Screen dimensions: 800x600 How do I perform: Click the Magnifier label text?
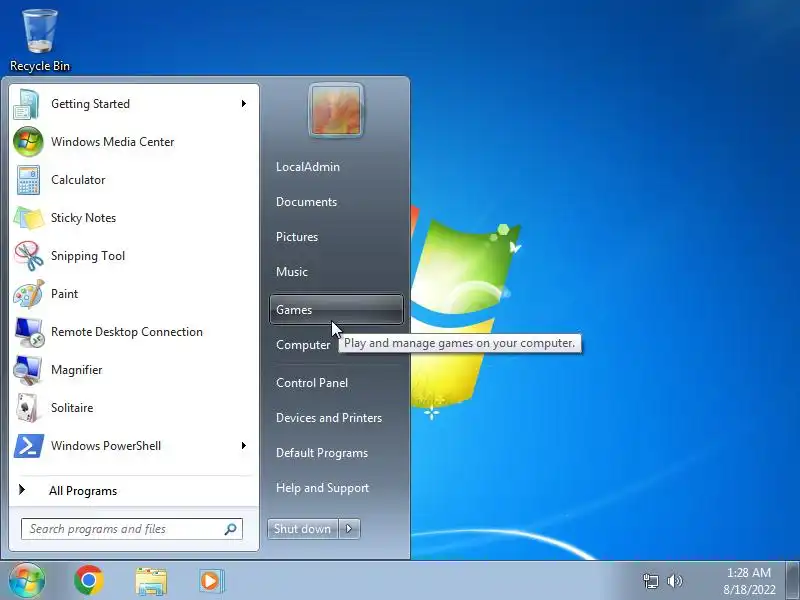coord(77,370)
